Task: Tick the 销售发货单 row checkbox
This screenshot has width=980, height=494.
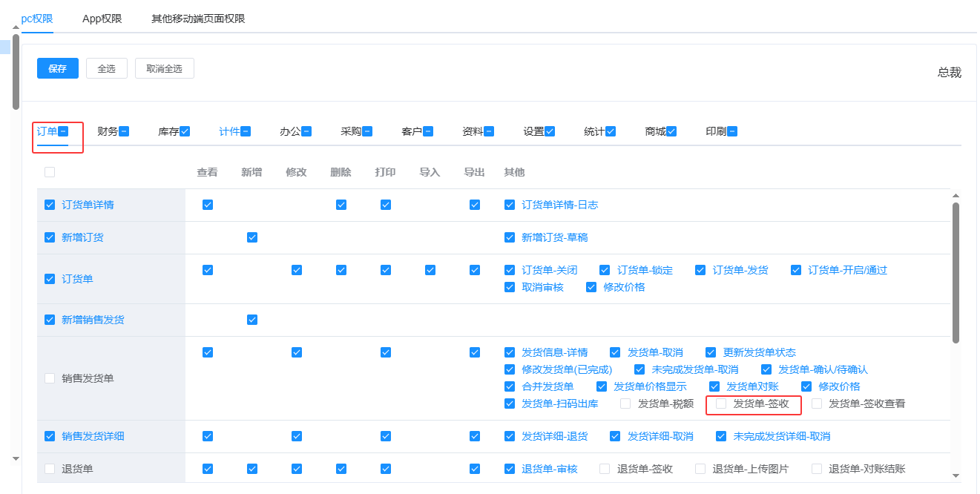Action: click(50, 378)
